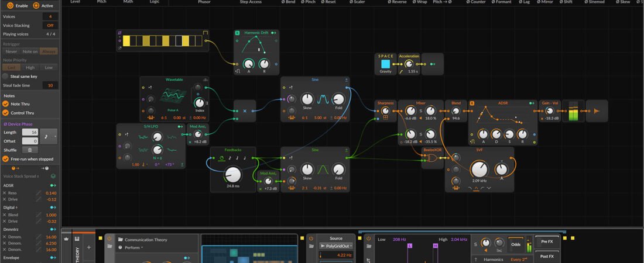Viewport: 644px width, 263px height.
Task: Click the Device Phase Length field
Action: [x=30, y=132]
